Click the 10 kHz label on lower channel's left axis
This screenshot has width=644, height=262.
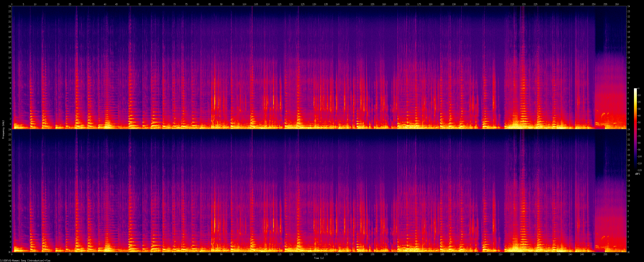tap(9, 201)
